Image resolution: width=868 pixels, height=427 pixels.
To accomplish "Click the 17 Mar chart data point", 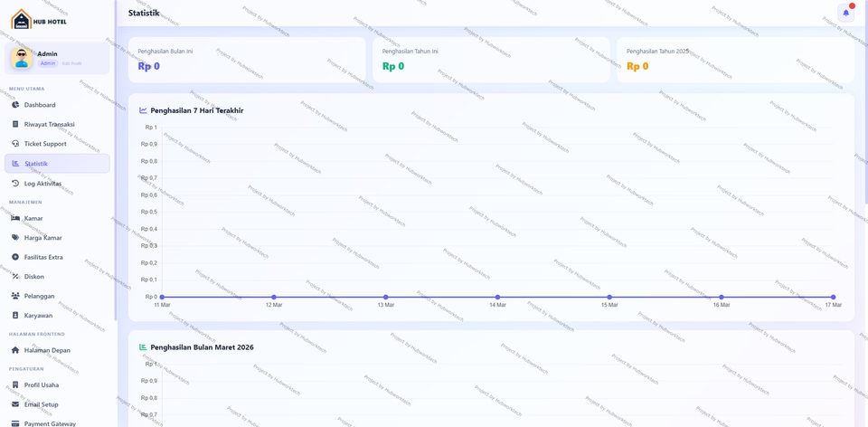I will [833, 297].
